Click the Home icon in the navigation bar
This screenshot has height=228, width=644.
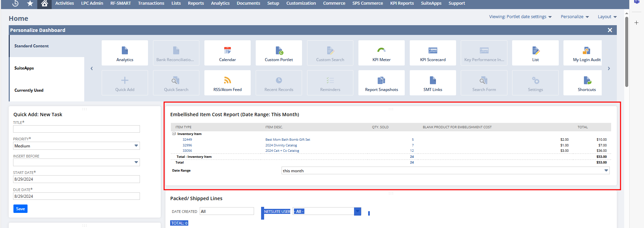44,4
